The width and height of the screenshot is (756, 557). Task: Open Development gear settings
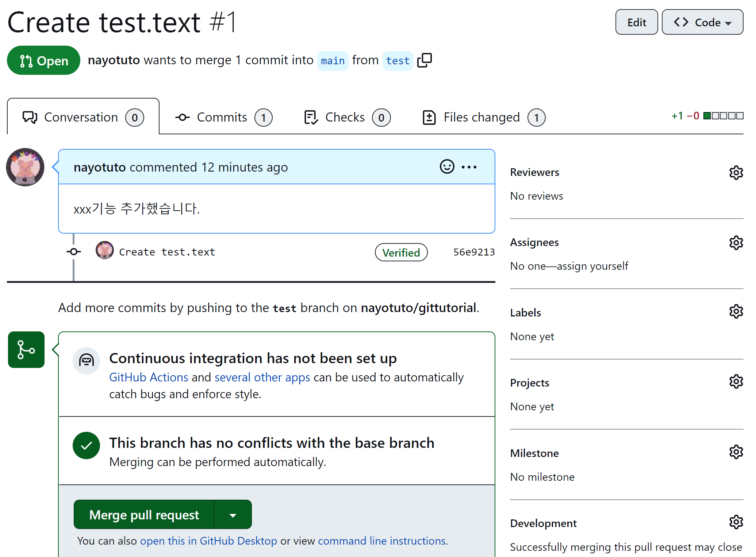click(736, 522)
